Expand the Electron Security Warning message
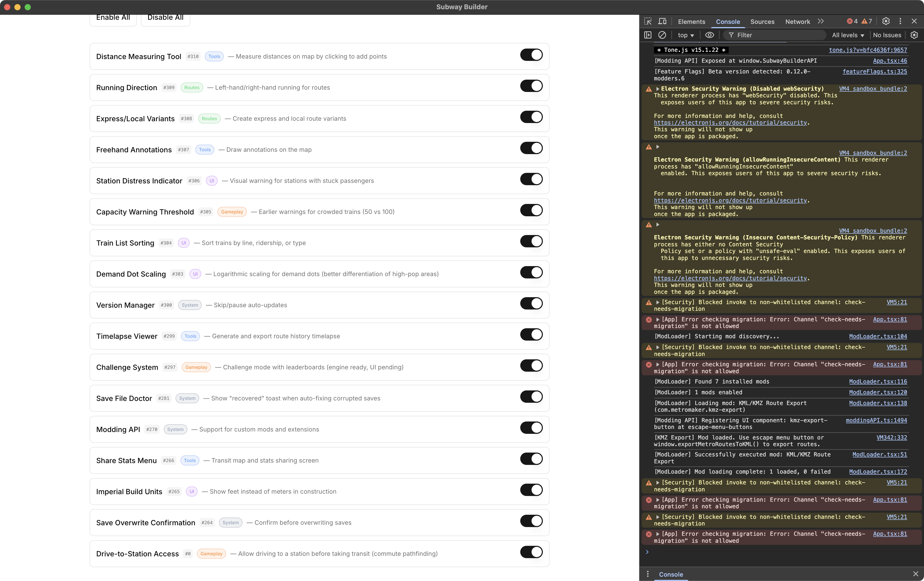Image resolution: width=924 pixels, height=581 pixels. [658, 89]
